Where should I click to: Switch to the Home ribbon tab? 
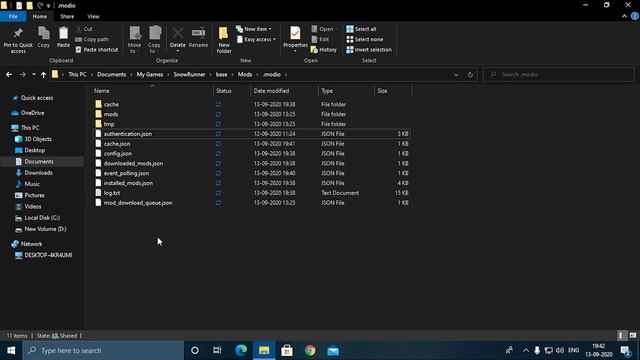[x=40, y=16]
